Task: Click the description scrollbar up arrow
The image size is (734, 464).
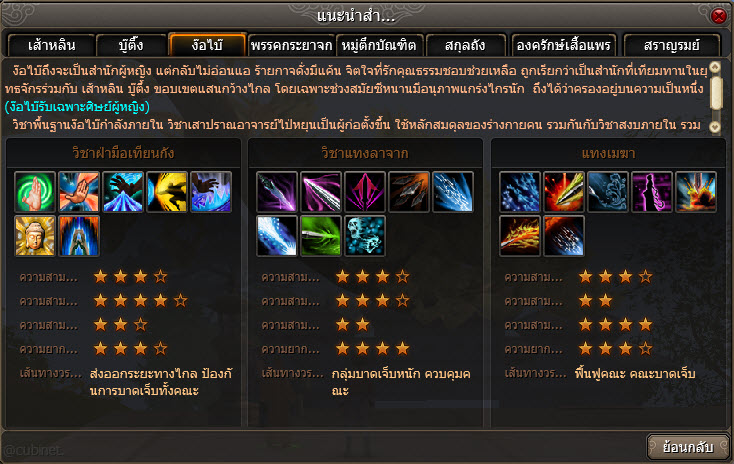Action: (x=715, y=66)
